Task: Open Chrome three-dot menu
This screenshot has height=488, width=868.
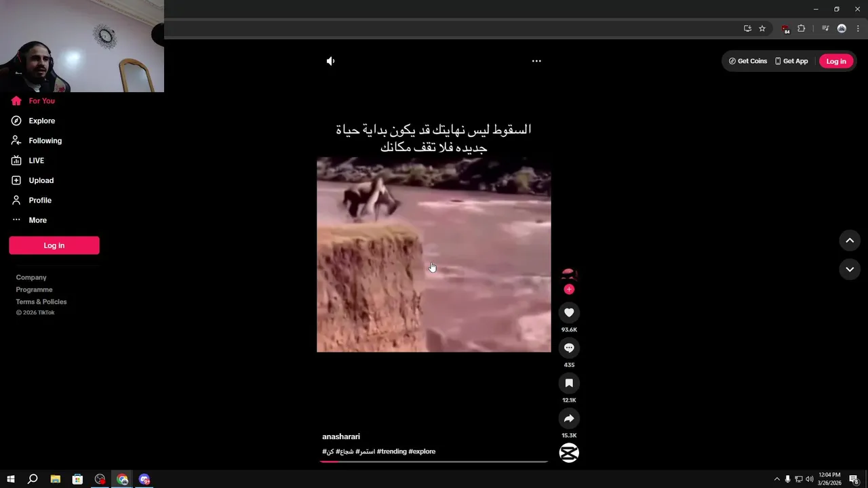Action: pyautogui.click(x=858, y=28)
